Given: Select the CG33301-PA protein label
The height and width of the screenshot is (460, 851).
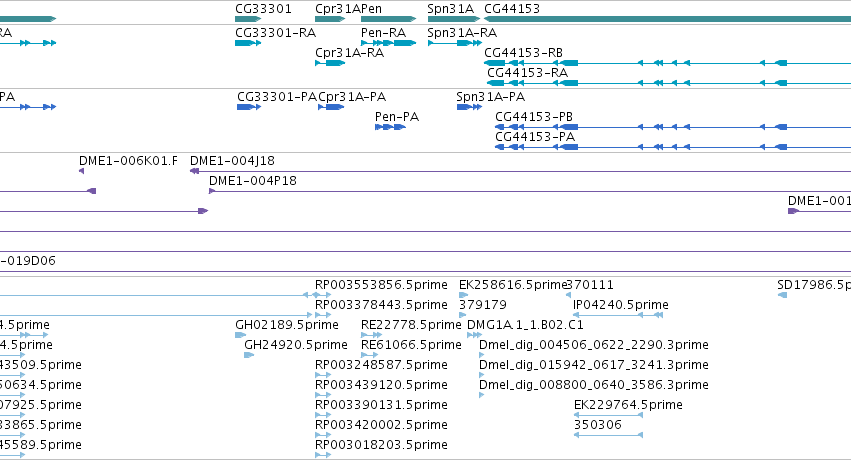Looking at the screenshot, I should coord(277,97).
